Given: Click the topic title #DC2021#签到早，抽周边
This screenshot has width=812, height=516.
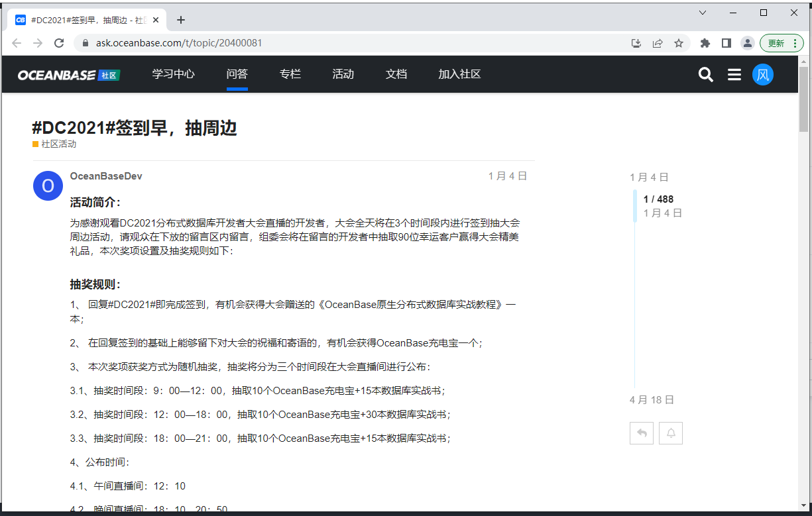Looking at the screenshot, I should pos(135,128).
